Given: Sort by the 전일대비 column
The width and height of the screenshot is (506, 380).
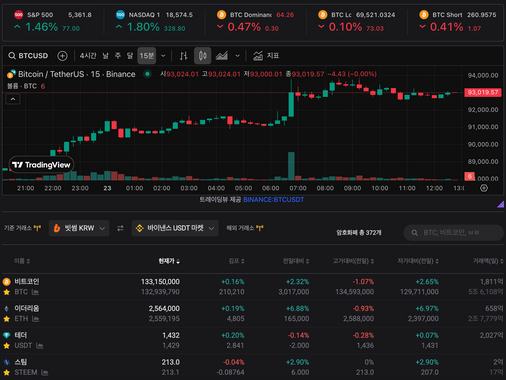Looking at the screenshot, I should click(296, 261).
